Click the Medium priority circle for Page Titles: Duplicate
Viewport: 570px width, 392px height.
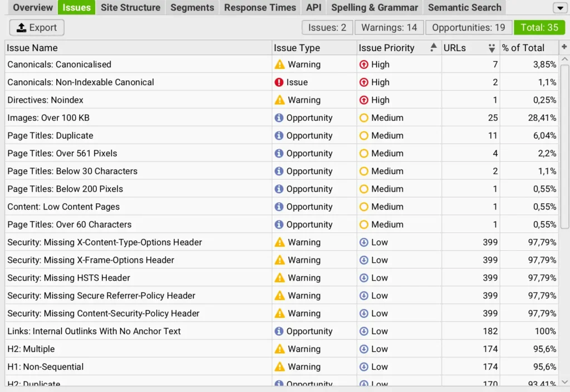(x=364, y=136)
